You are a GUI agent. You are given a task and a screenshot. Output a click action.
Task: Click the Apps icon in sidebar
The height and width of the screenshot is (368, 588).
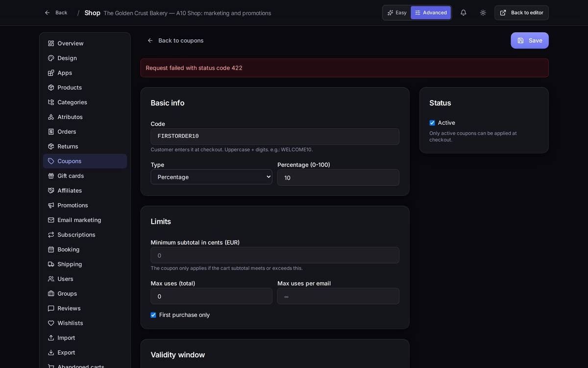coord(51,73)
